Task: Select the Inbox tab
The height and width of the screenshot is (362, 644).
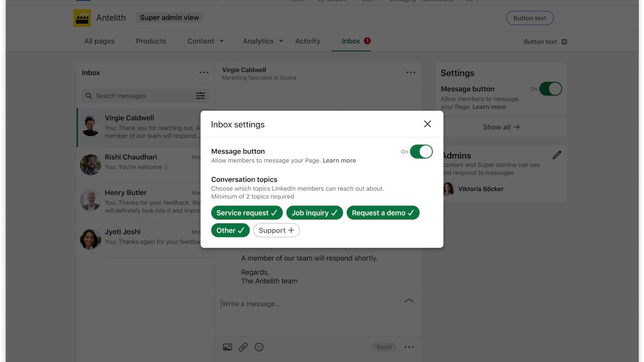Action: click(351, 41)
